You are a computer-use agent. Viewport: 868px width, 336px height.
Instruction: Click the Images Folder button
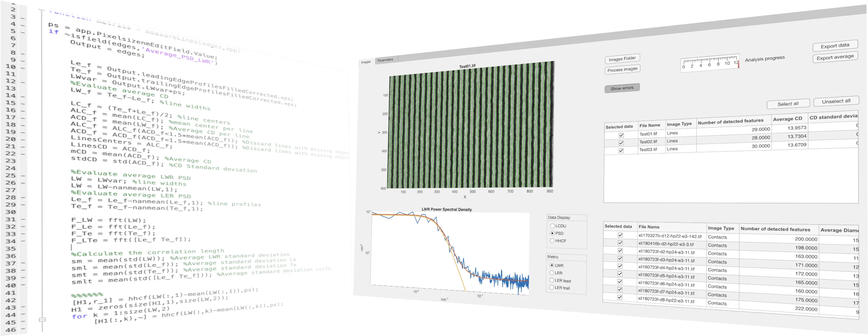click(x=622, y=59)
